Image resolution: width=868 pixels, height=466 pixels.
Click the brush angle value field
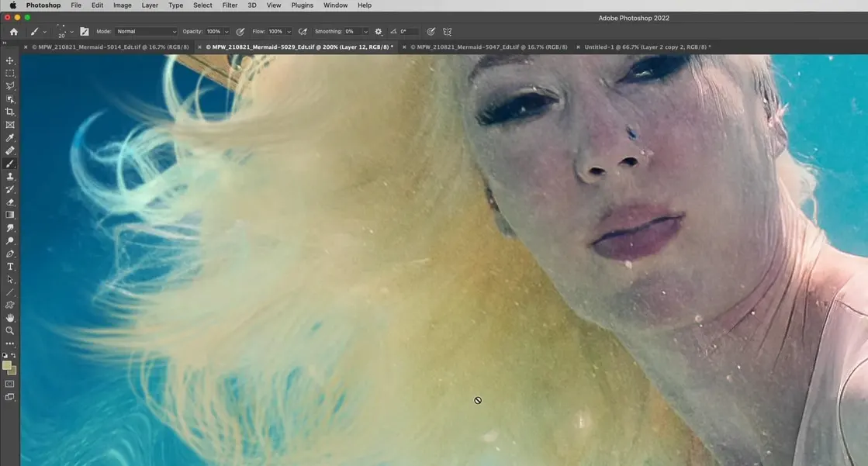(x=409, y=32)
